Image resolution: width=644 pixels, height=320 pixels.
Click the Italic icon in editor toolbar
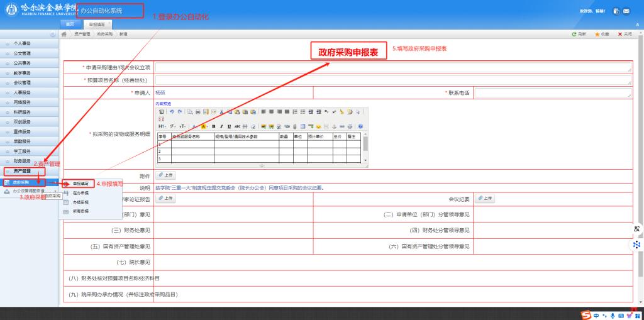coord(221,126)
